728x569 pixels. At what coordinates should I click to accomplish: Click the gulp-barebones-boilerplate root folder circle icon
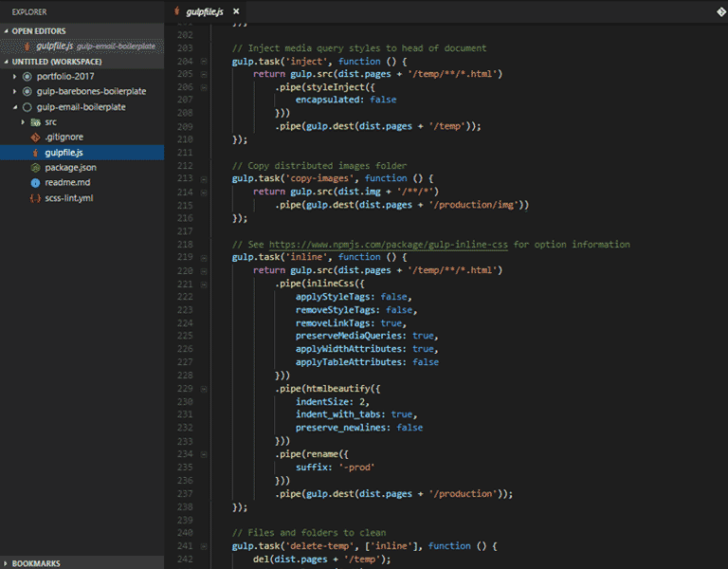pos(27,92)
